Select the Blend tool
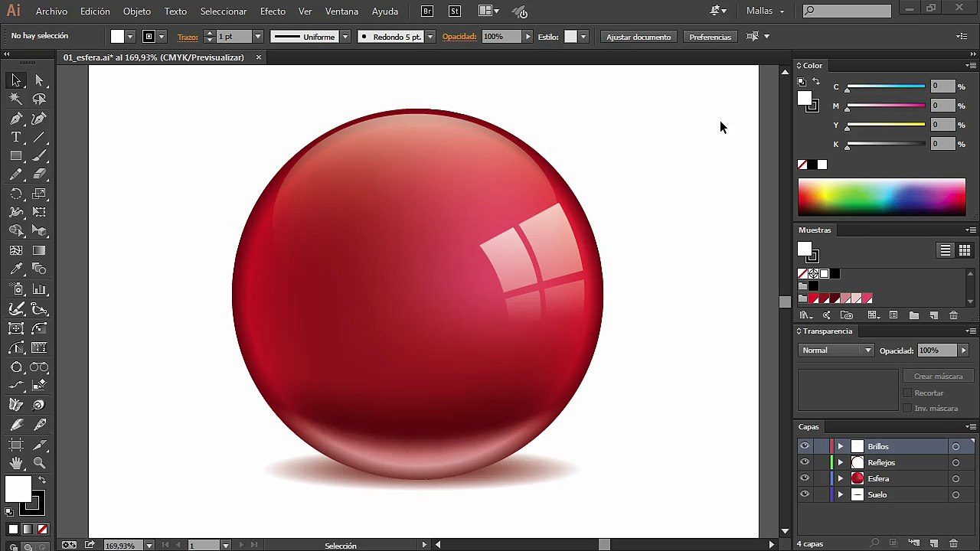 click(40, 269)
